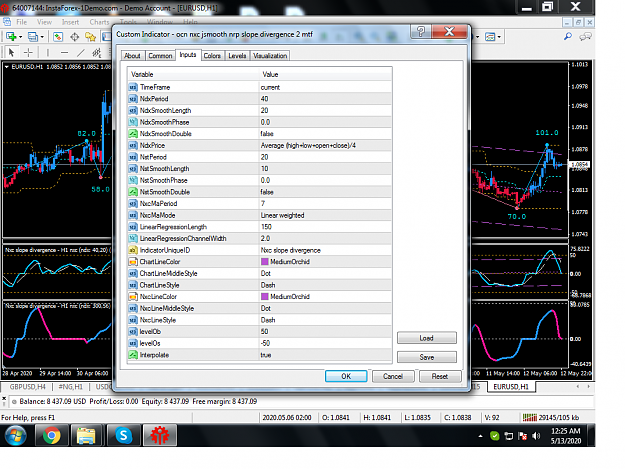Select the #NG,H1 chart tab
The width and height of the screenshot is (625, 469).
point(71,387)
